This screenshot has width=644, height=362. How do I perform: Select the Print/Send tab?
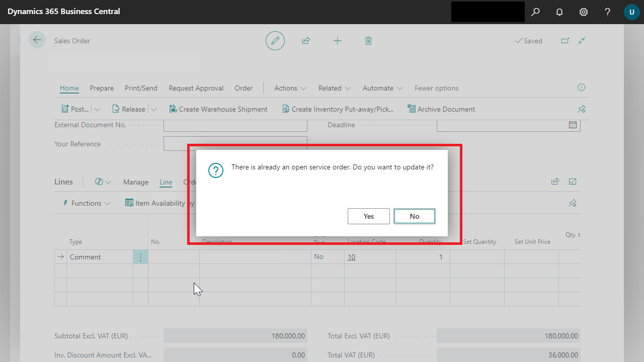tap(141, 88)
